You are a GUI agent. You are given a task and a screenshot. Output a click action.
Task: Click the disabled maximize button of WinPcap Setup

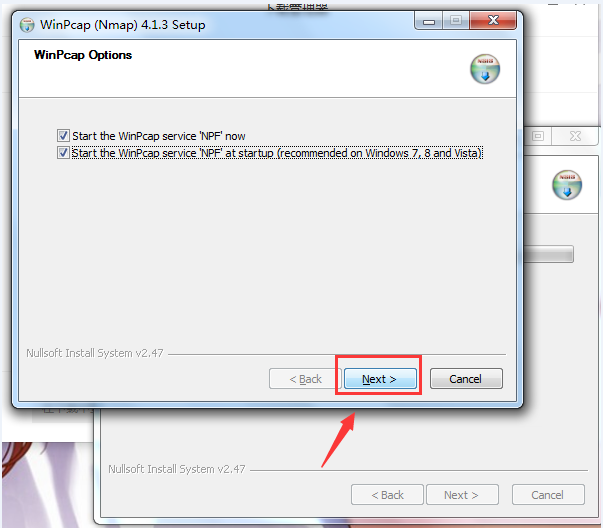(456, 21)
